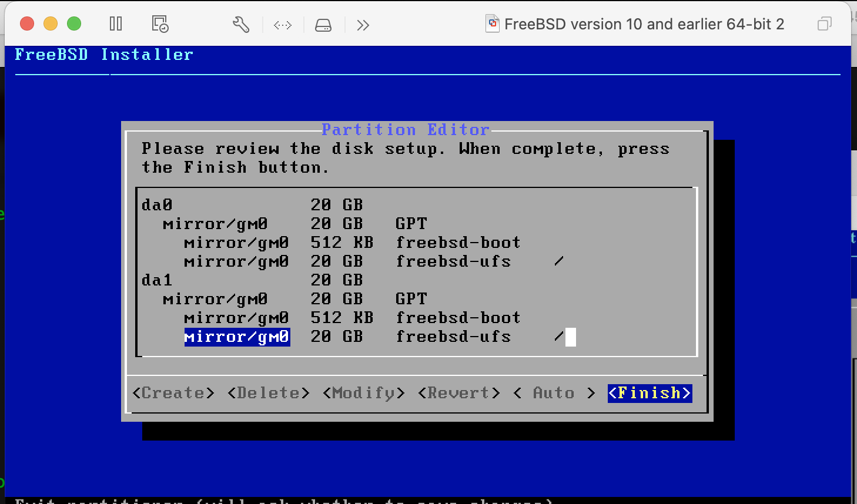
Task: Choose the Modify option
Action: point(364,393)
